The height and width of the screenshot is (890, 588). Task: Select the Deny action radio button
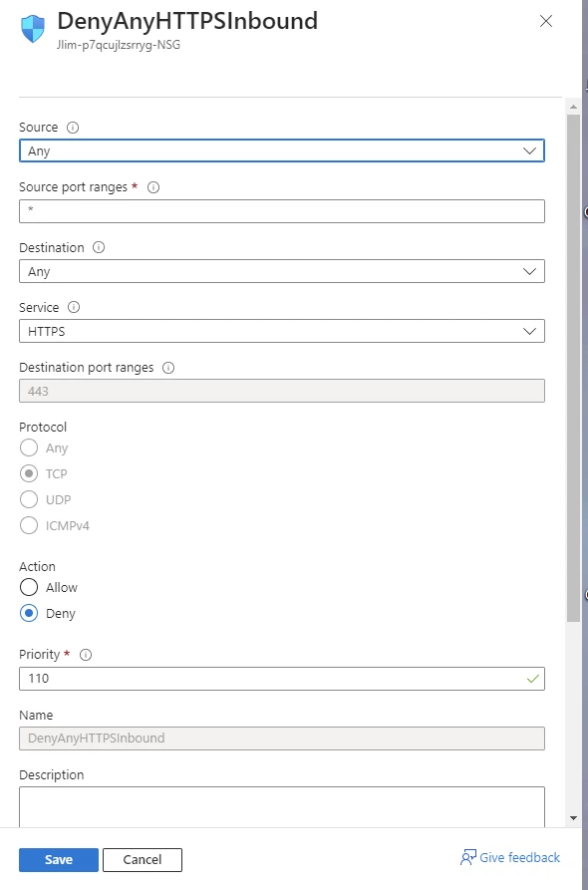click(29, 614)
